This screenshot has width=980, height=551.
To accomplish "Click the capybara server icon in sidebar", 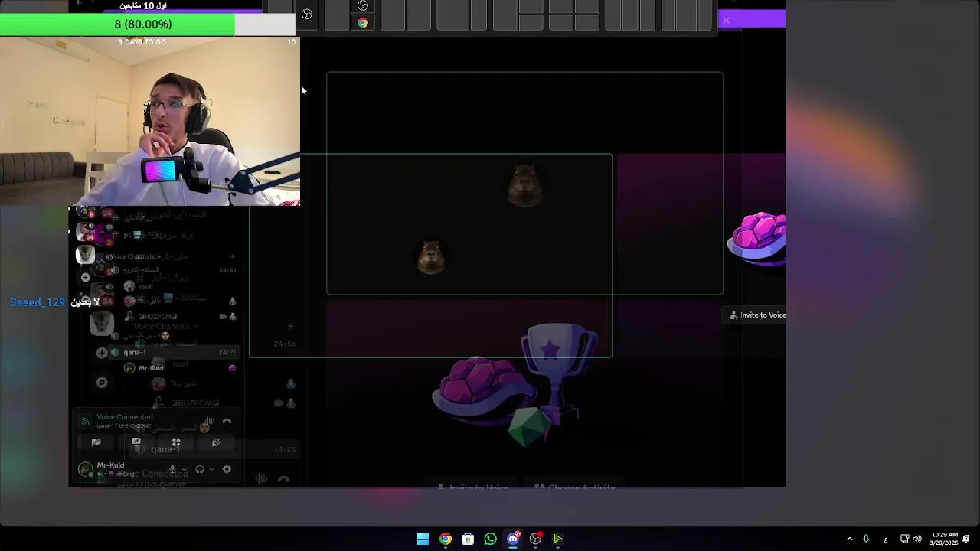I will [86, 255].
